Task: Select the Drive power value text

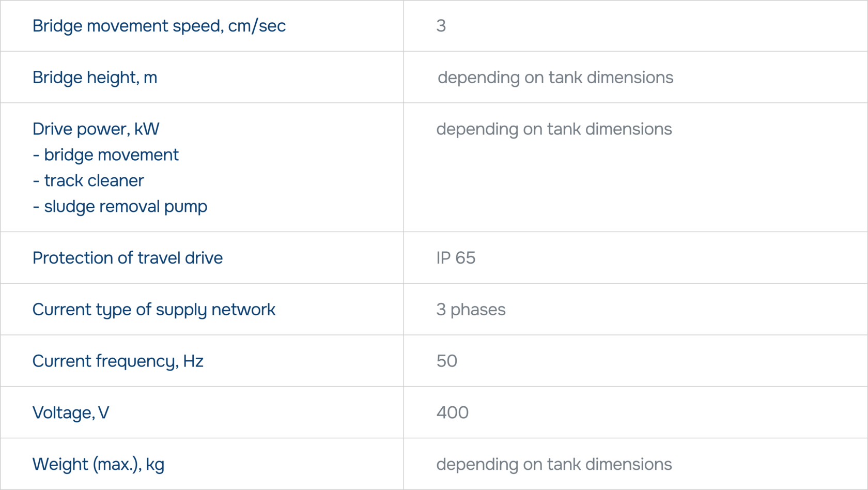Action: [554, 129]
